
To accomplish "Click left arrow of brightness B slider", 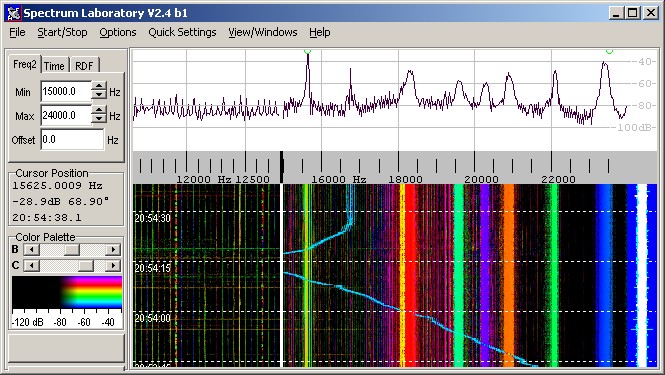I will click(x=31, y=249).
